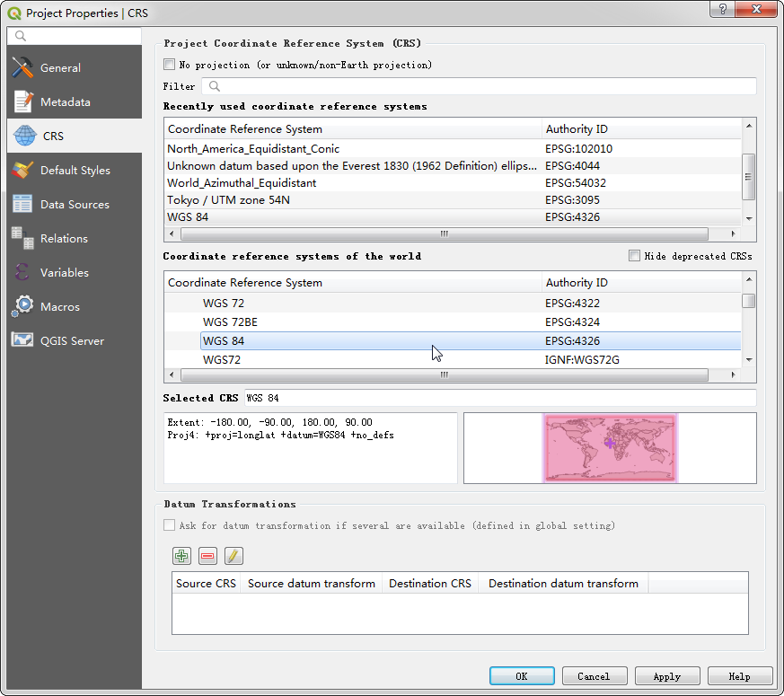784x696 pixels.
Task: Open the Data Sources table icon
Action: 22,204
